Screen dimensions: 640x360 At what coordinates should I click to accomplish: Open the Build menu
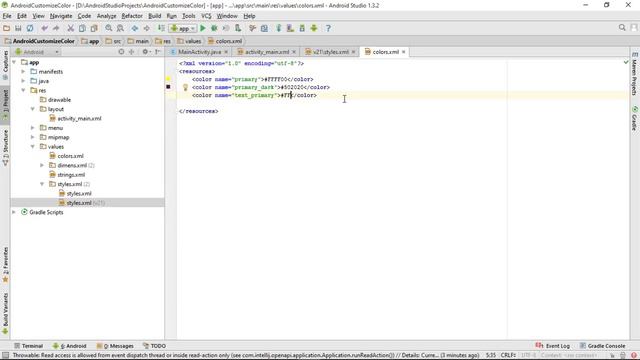[154, 16]
